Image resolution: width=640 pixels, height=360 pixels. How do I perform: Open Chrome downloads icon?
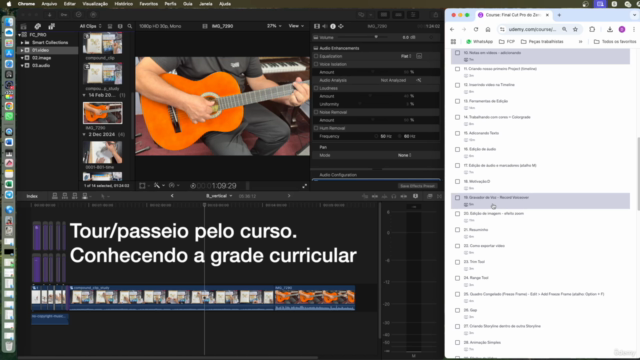pos(610,29)
